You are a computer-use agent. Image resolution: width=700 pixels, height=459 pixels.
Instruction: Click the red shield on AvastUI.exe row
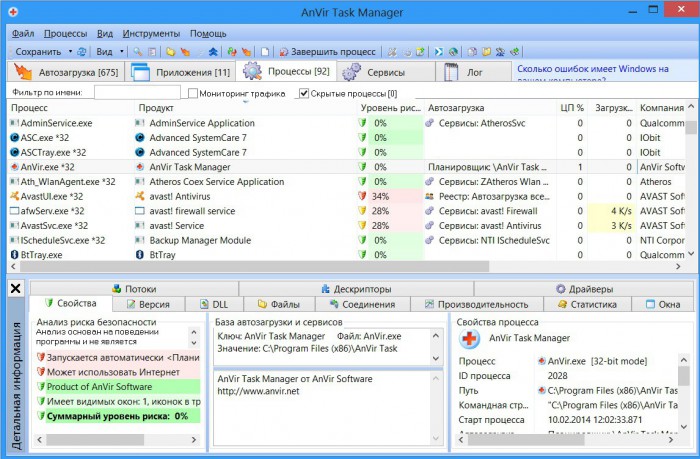[362, 196]
